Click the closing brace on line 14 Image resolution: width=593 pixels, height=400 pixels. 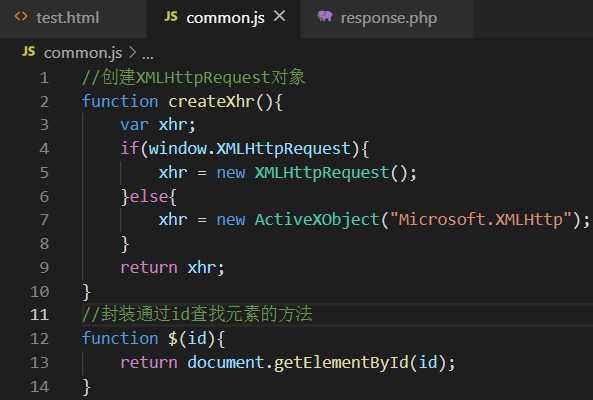pyautogui.click(x=87, y=387)
